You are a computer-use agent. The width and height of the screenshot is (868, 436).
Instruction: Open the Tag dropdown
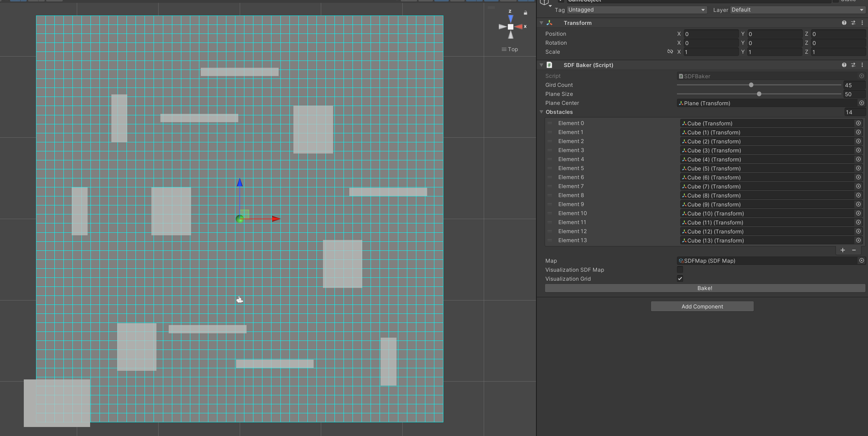click(x=637, y=10)
